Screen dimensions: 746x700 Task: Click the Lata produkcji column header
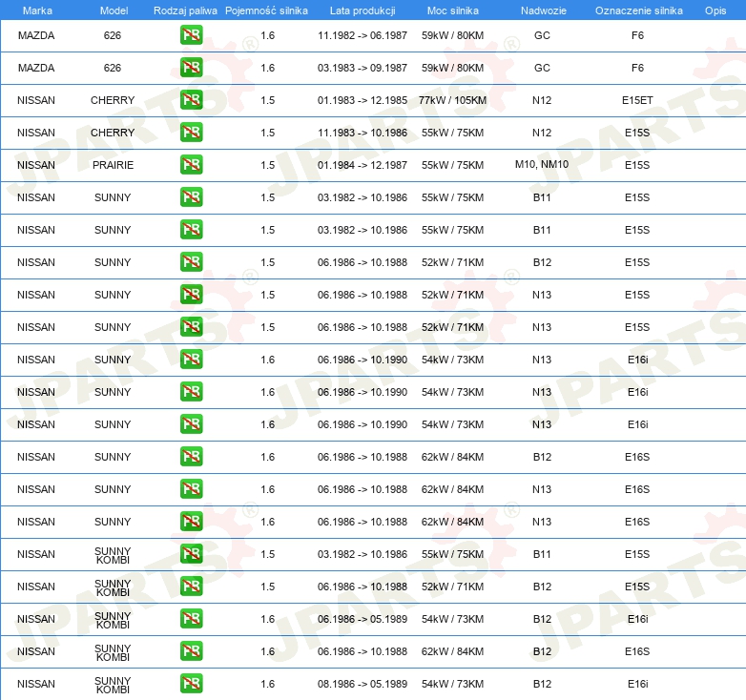pos(363,10)
